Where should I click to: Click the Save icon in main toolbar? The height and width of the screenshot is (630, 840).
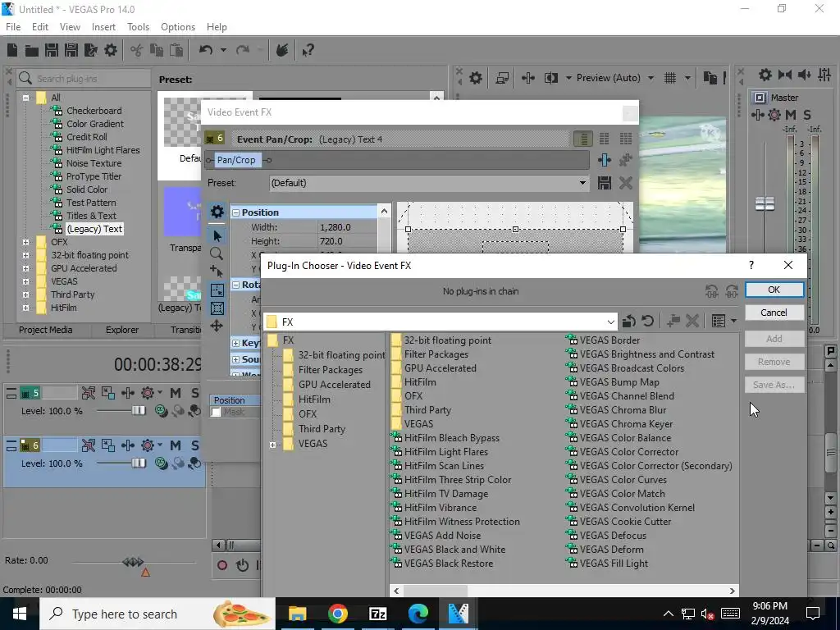(52, 50)
